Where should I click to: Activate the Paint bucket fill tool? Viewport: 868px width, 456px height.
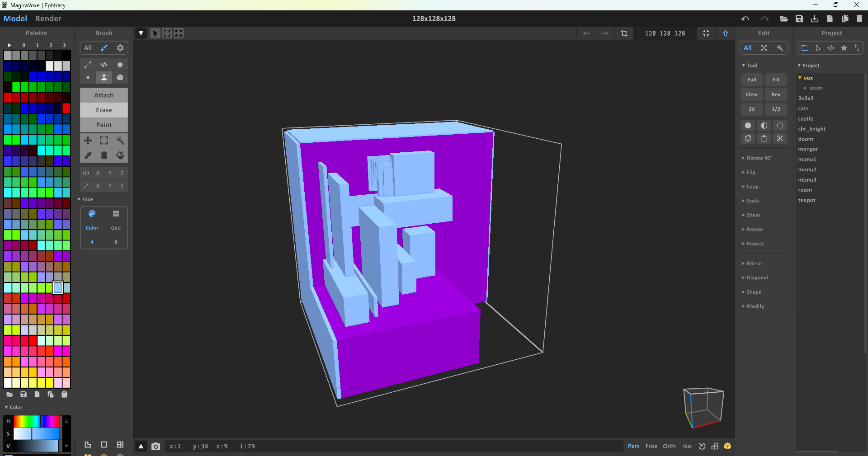point(120,155)
